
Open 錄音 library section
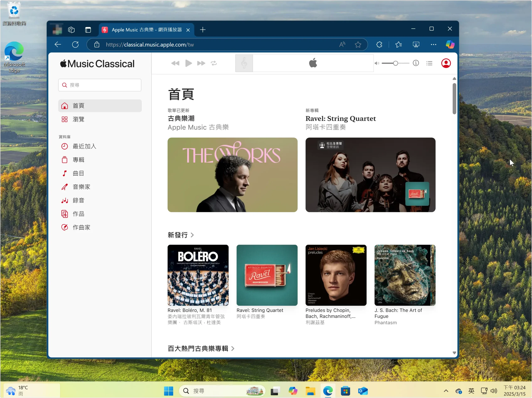(x=100, y=200)
